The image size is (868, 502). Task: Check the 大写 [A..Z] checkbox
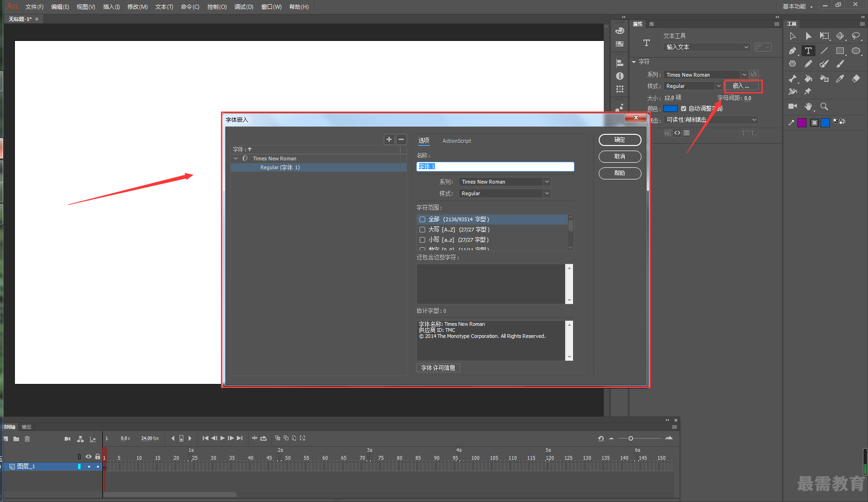pos(422,230)
